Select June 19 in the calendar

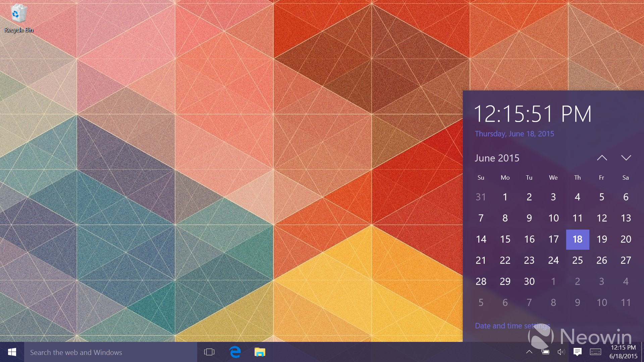[602, 239]
